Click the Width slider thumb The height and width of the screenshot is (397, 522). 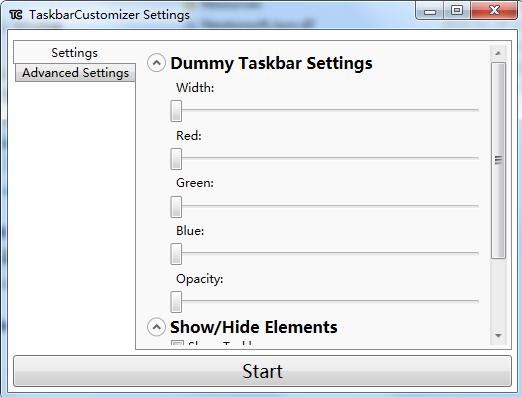(x=176, y=111)
